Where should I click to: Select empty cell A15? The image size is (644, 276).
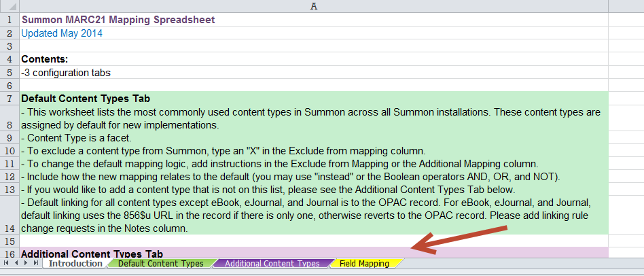pos(314,241)
